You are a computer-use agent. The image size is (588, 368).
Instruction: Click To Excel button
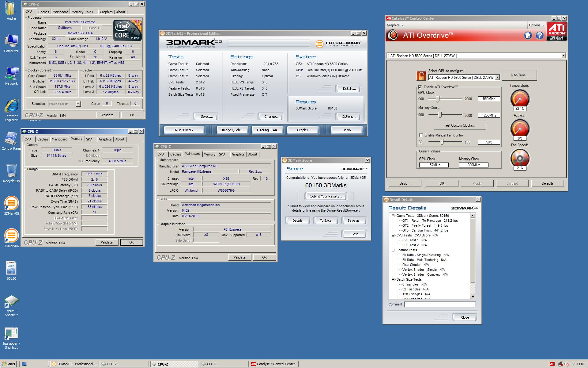326,220
